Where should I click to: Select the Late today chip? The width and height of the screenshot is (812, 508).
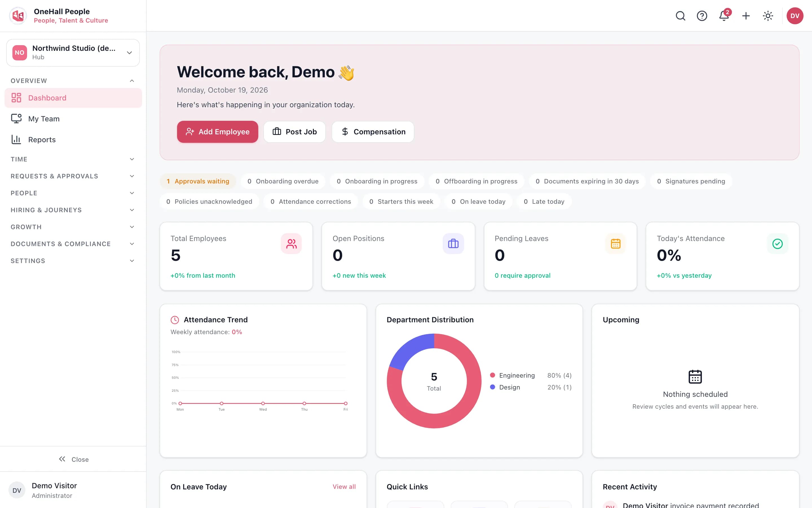(x=544, y=202)
